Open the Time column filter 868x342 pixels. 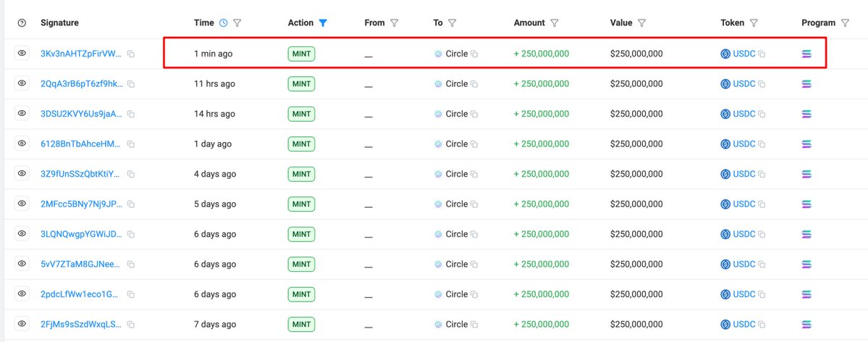[237, 22]
